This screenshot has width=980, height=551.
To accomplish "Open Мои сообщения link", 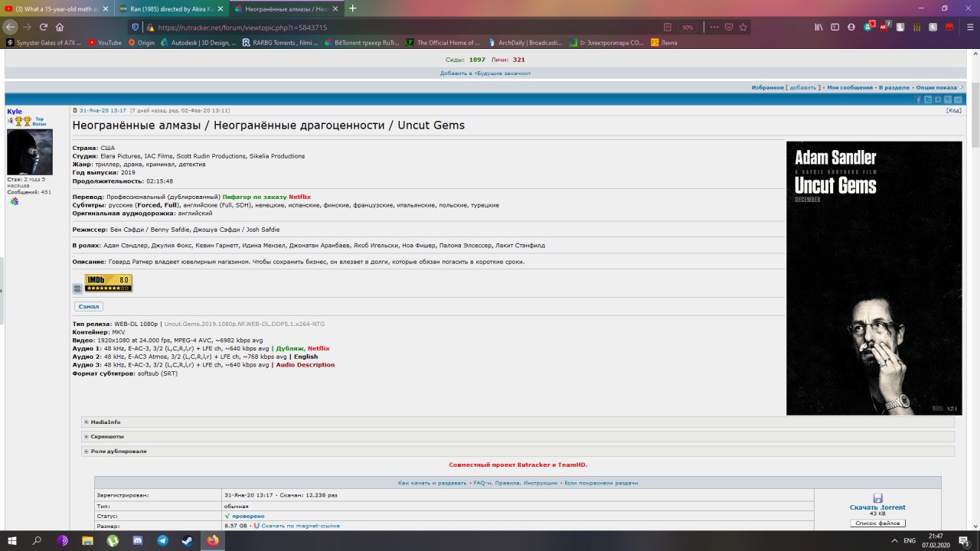I will (850, 87).
